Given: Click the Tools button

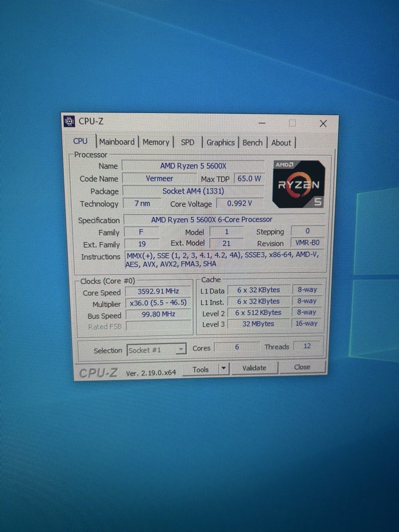Looking at the screenshot, I should tap(200, 369).
